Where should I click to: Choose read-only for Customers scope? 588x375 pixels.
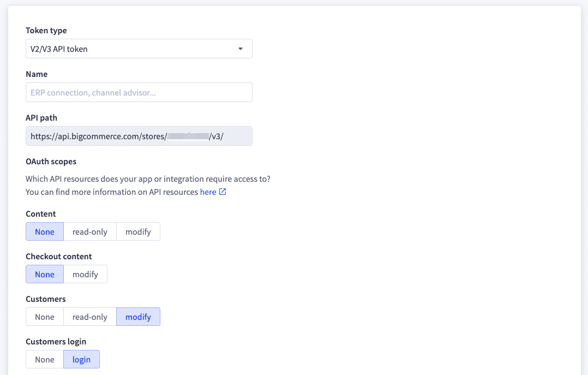point(89,317)
